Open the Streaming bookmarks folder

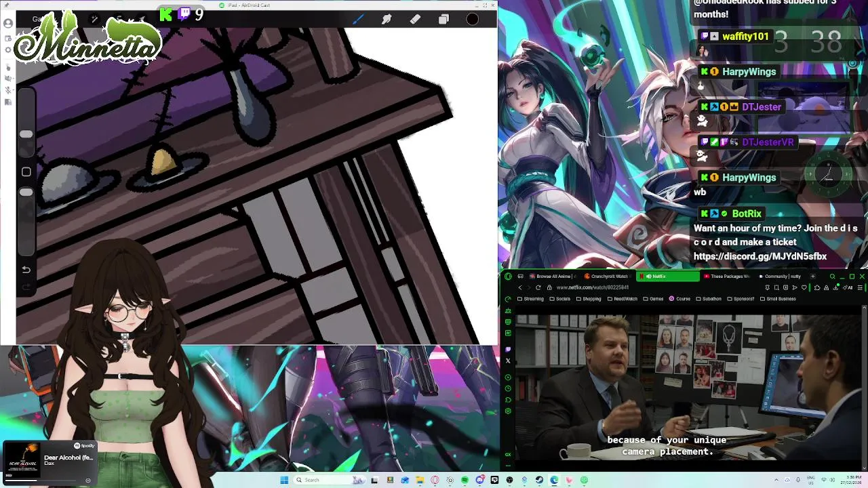pos(530,299)
